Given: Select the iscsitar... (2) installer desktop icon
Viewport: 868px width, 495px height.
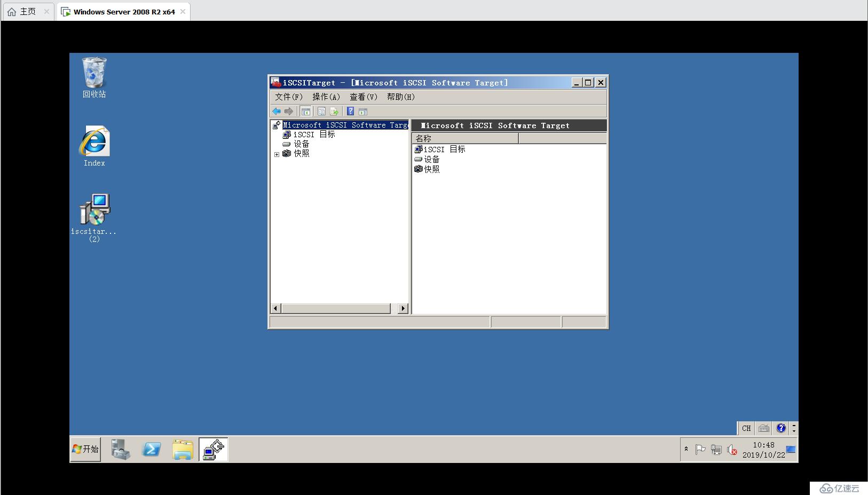Looking at the screenshot, I should point(94,218).
